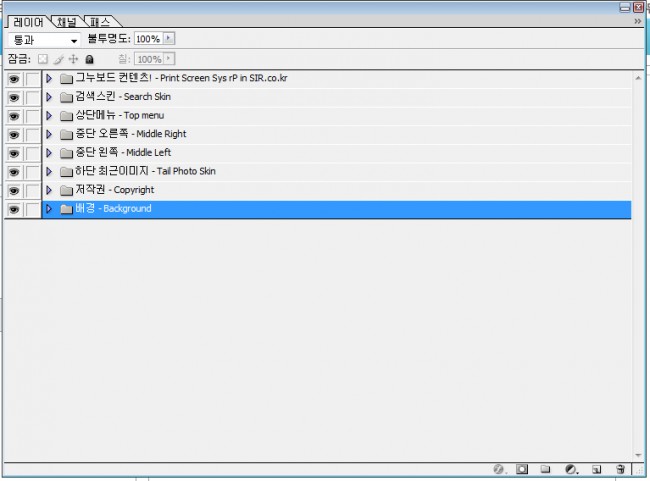Expand the Middle Right group
The width and height of the screenshot is (650, 481).
[49, 134]
